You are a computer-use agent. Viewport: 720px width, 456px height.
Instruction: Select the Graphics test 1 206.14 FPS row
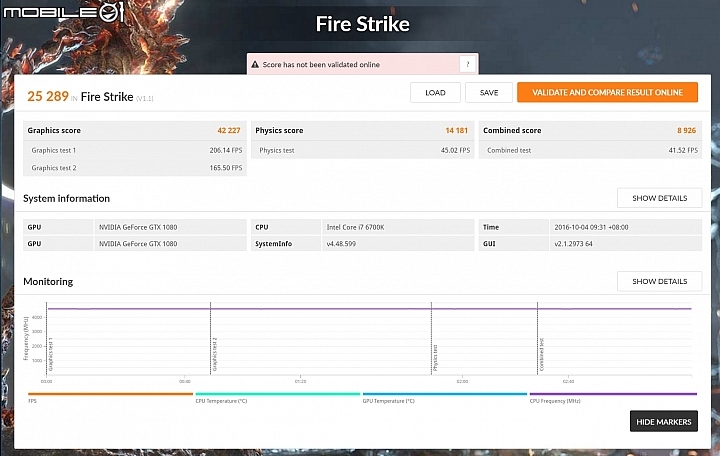pyautogui.click(x=135, y=150)
